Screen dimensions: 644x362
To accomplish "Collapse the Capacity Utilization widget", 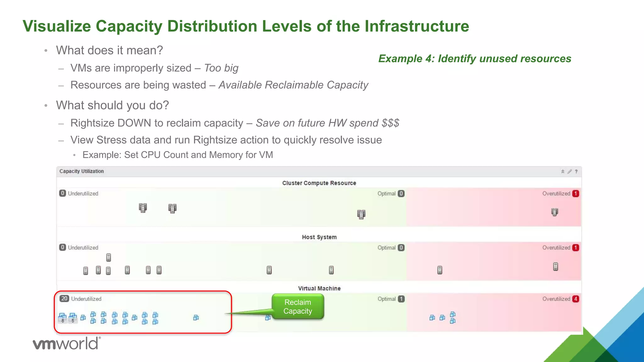I will pos(563,172).
